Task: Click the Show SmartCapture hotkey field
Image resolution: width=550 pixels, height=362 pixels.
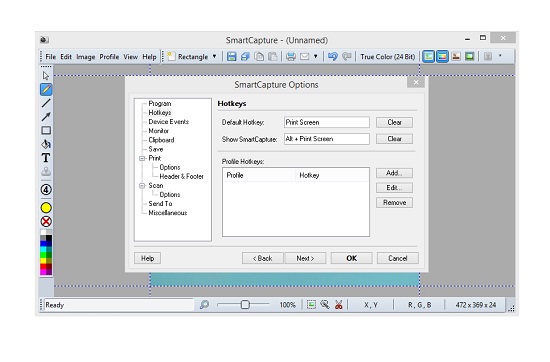Action: (x=327, y=139)
